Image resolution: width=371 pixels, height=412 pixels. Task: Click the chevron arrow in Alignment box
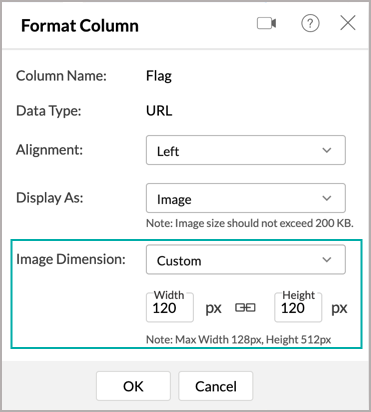[327, 150]
